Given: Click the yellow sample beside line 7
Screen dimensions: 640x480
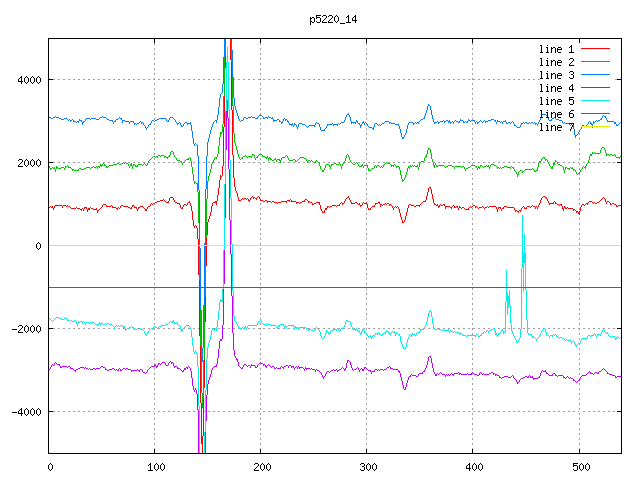Looking at the screenshot, I should point(595,127).
